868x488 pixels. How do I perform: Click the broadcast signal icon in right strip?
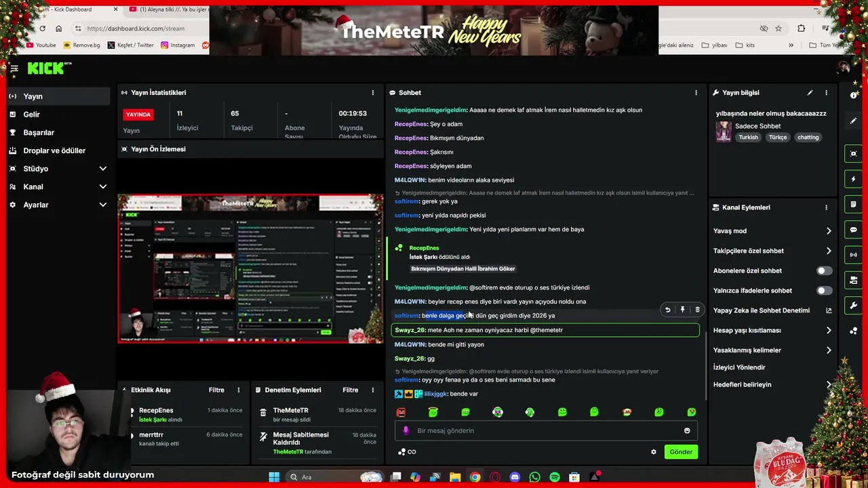coord(854,255)
